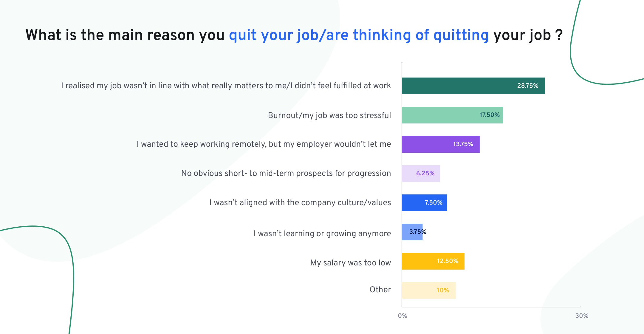
Task: Click the purple 13.75% bar
Action: click(x=440, y=144)
